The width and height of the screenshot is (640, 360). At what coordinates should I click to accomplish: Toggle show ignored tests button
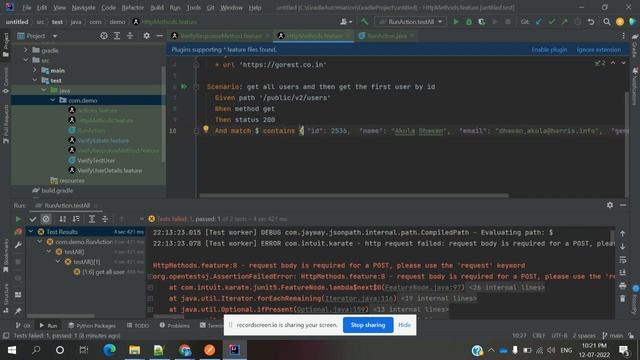pos(46,219)
